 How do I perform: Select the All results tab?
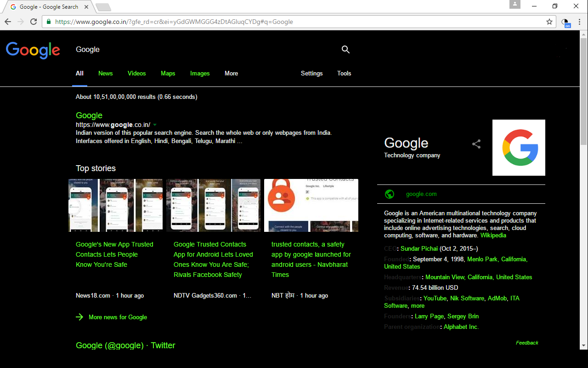[79, 73]
